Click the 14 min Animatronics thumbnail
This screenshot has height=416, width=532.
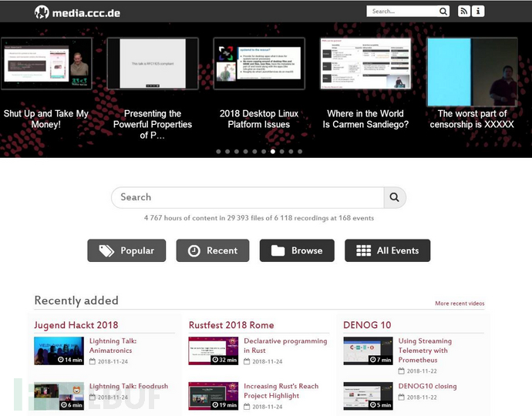(59, 351)
